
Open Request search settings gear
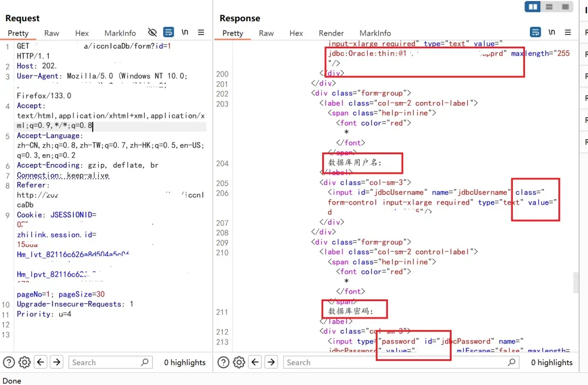pyautogui.click(x=24, y=362)
